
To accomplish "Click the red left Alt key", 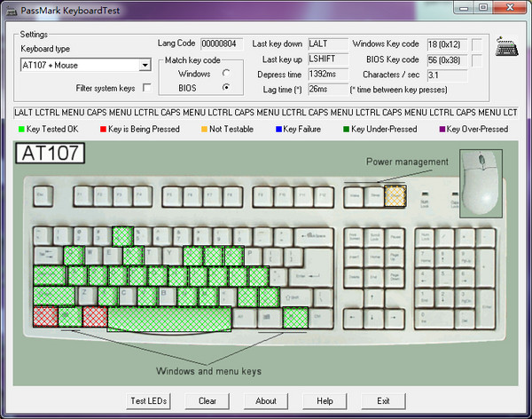I will point(95,317).
